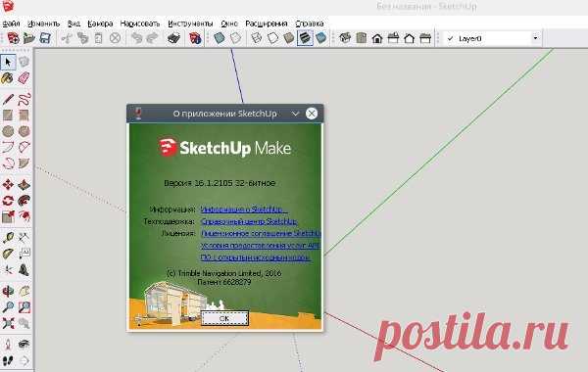Save the model with floppy disk icon
This screenshot has width=588, height=372.
coord(45,38)
